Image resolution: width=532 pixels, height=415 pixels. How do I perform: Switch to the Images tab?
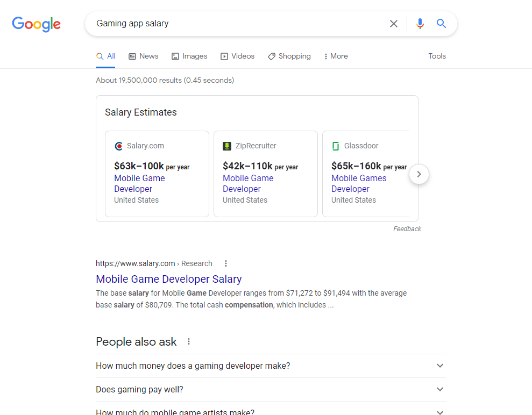click(189, 56)
